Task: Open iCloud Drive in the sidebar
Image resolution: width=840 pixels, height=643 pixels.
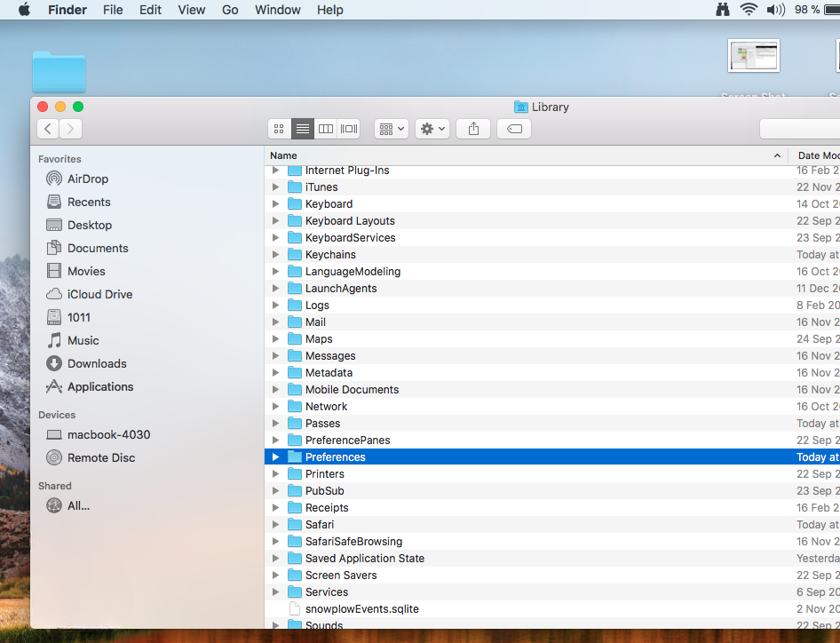Action: click(x=90, y=294)
